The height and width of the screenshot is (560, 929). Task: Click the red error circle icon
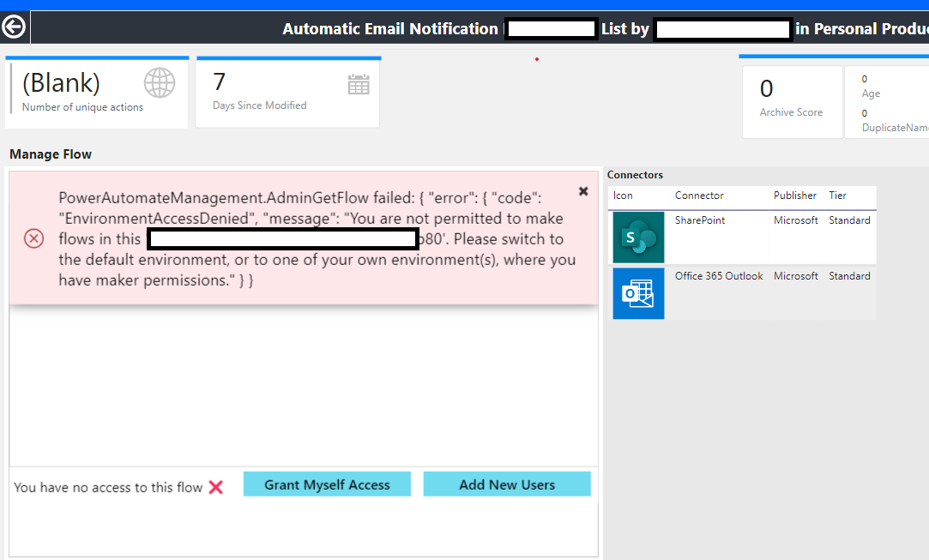(33, 239)
